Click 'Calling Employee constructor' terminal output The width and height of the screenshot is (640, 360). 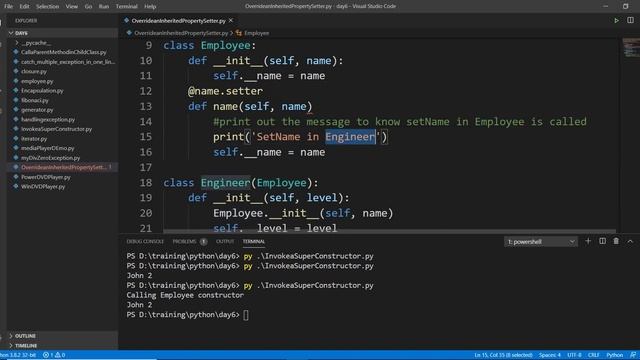click(x=185, y=295)
